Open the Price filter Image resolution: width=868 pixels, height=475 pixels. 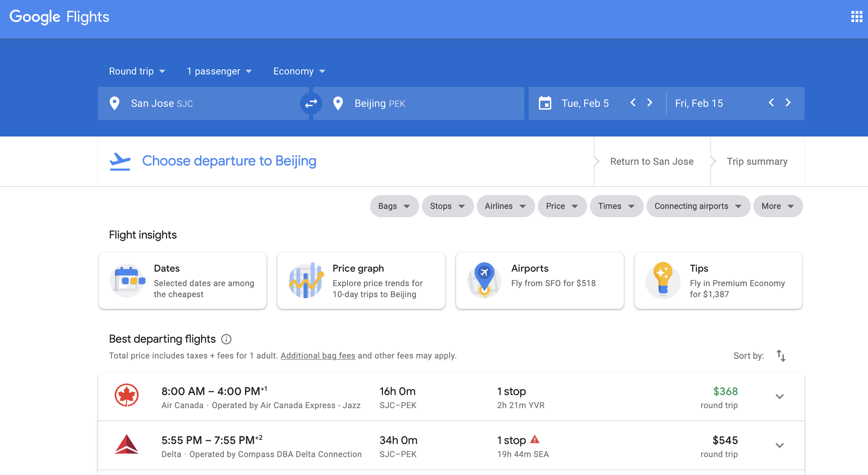coord(562,206)
